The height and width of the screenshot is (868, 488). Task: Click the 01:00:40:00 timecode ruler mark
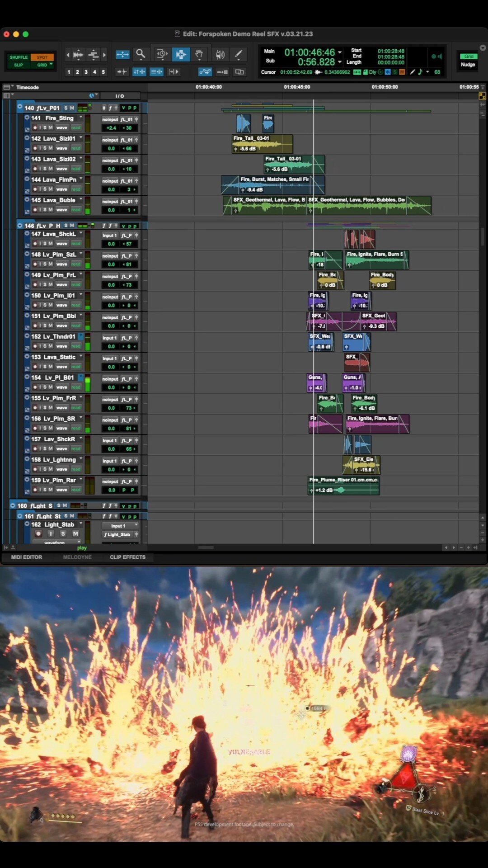208,87
